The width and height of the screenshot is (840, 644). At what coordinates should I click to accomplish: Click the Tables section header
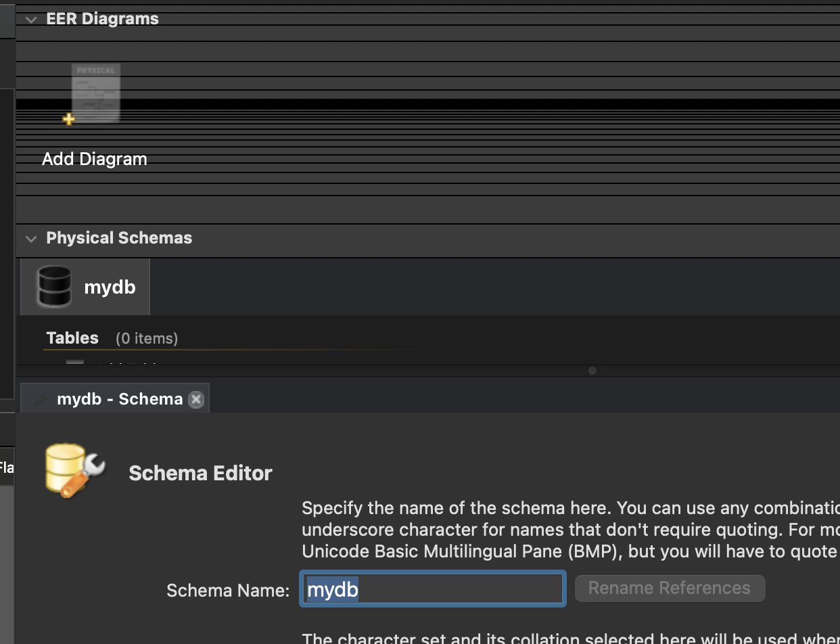[x=72, y=338]
